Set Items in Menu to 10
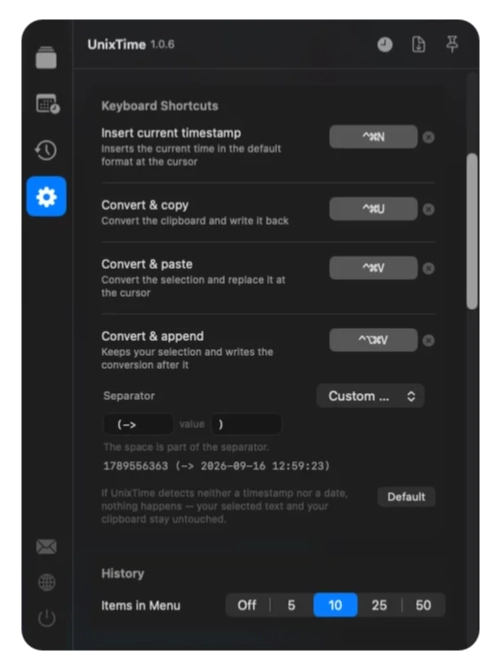501x670 pixels. [335, 605]
